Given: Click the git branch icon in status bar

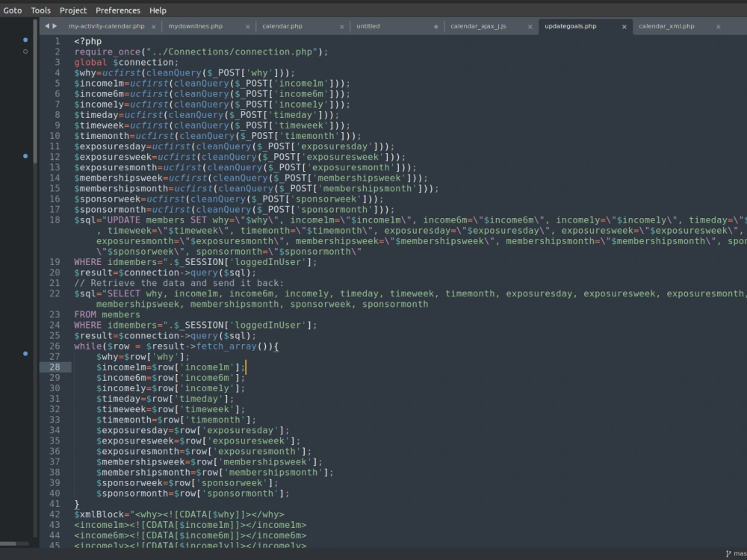Looking at the screenshot, I should [x=728, y=554].
